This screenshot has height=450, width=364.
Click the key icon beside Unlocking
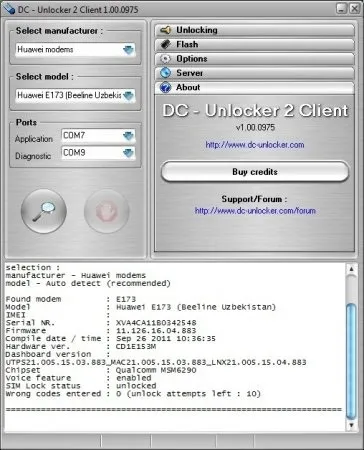pos(165,30)
